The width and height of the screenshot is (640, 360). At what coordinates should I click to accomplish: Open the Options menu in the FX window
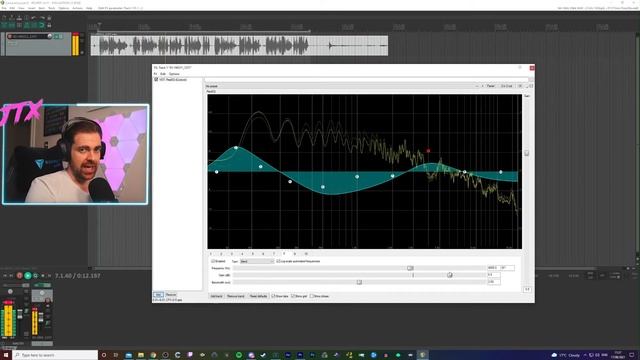point(174,74)
